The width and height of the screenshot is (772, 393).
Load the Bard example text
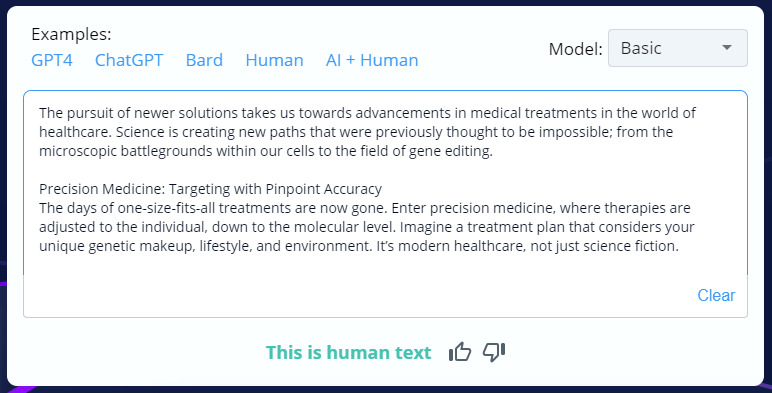(x=204, y=60)
